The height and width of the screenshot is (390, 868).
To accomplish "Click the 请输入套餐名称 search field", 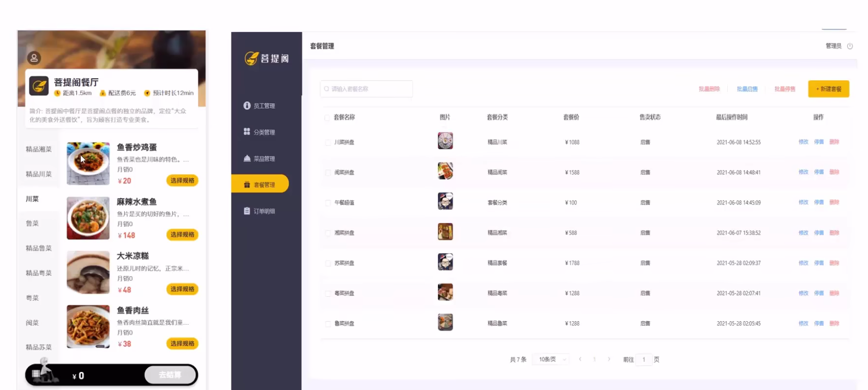I will pyautogui.click(x=366, y=89).
